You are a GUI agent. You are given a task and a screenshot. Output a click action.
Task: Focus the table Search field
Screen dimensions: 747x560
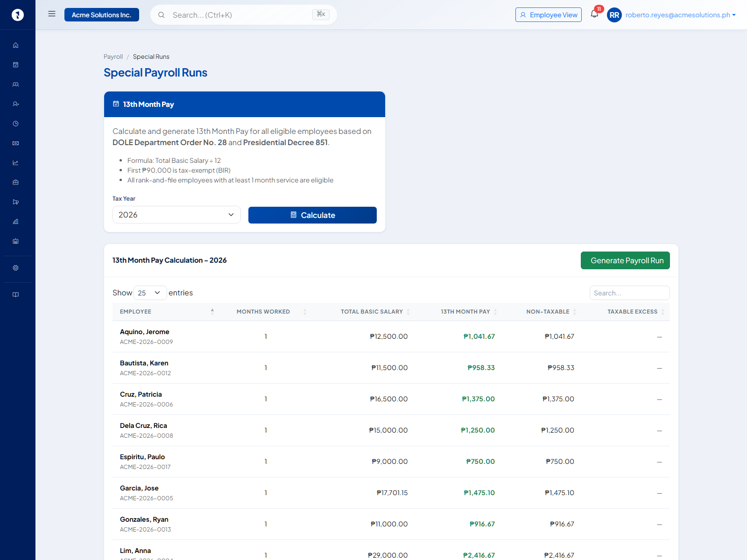tap(629, 293)
